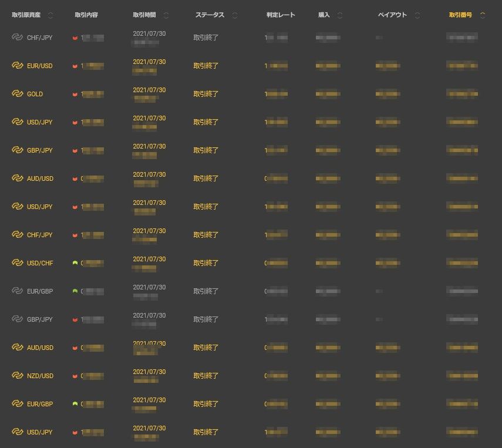The image size is (502, 448).
Task: Select the highlighted 取引番号 column header
Action: (460, 15)
